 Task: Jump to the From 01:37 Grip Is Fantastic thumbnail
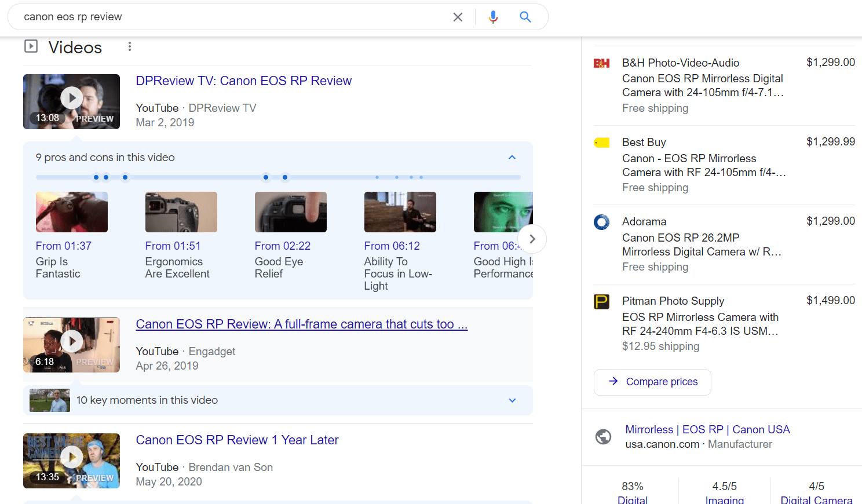(x=72, y=212)
